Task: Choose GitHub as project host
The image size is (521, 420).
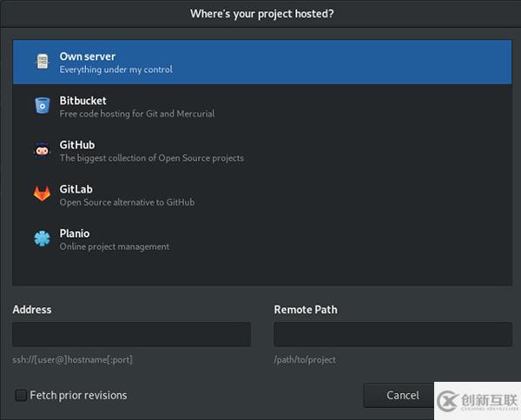Action: [x=262, y=151]
